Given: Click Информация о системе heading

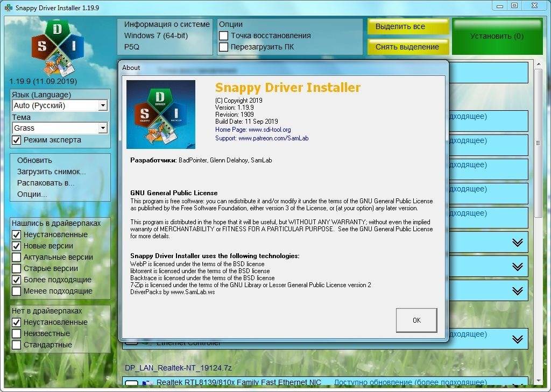Looking at the screenshot, I should [167, 24].
